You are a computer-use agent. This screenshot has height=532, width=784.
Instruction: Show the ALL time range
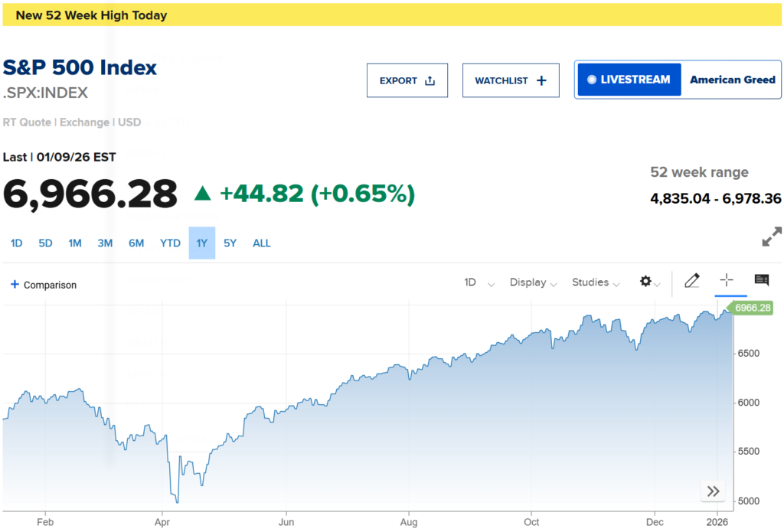point(262,243)
